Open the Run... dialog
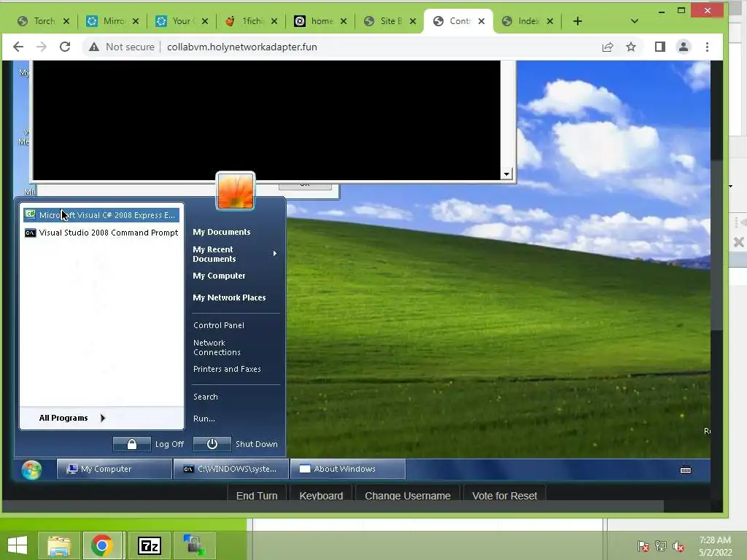Screen dimensions: 747x560 point(204,419)
